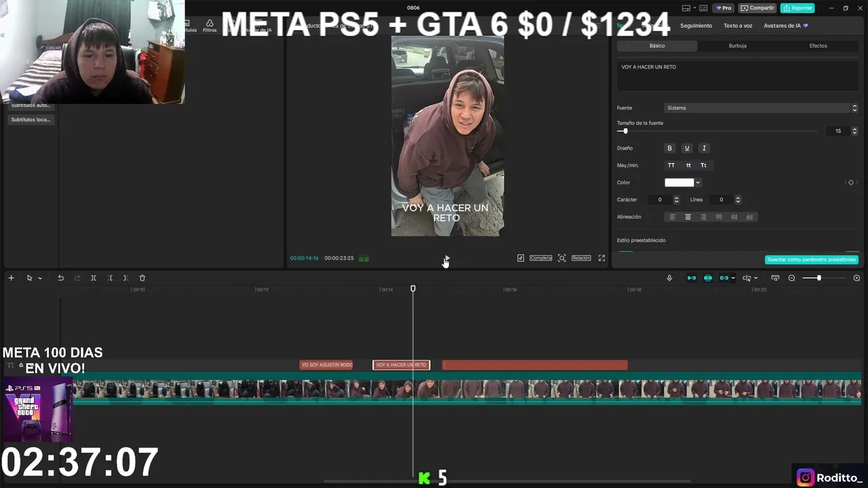Click the redo arrow in the timeline toolbar
The width and height of the screenshot is (868, 488).
pos(77,278)
